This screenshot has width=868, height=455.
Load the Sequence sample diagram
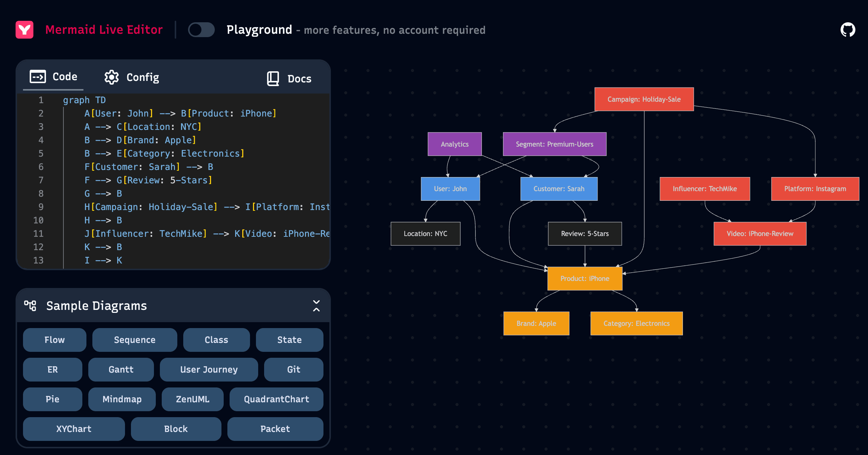pyautogui.click(x=135, y=340)
